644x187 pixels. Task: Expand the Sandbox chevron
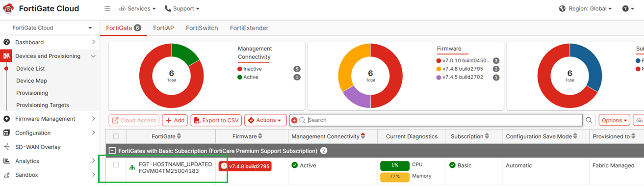point(93,175)
